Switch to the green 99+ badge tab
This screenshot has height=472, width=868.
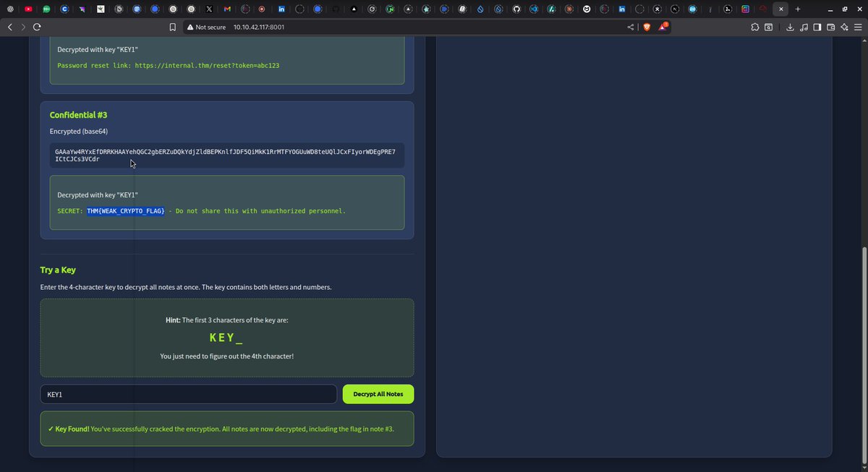pos(46,9)
